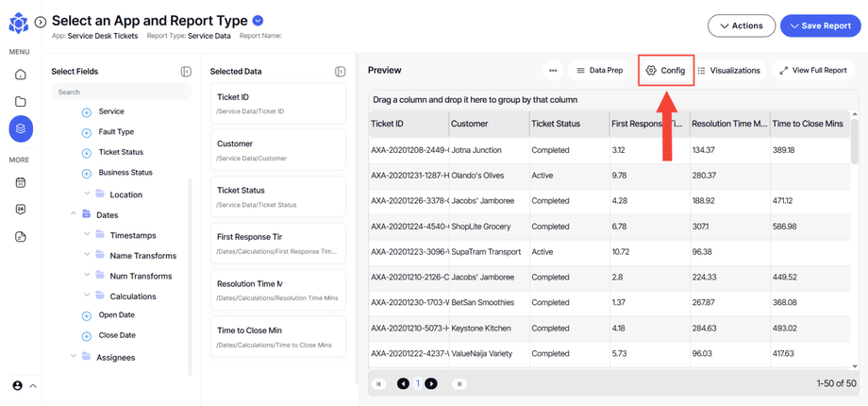
Task: Click the Search fields input
Action: pos(120,93)
